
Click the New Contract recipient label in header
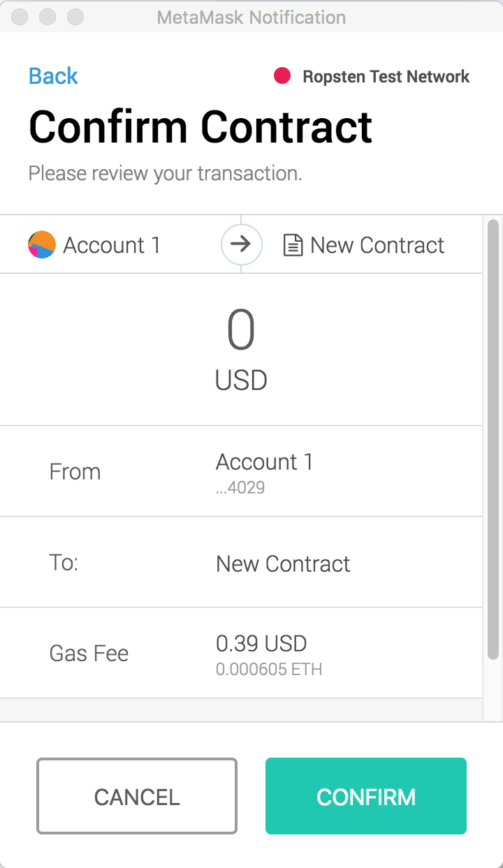pyautogui.click(x=377, y=245)
